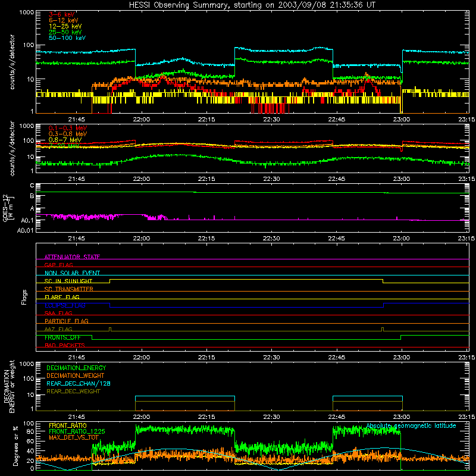Click the DECIMATION_ENERGY legend label

pyautogui.click(x=76, y=368)
